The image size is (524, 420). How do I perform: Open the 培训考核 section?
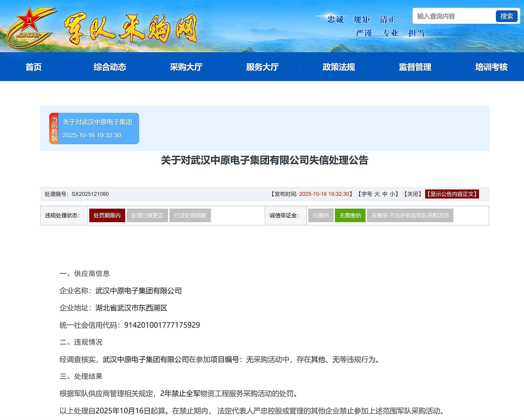pyautogui.click(x=491, y=67)
